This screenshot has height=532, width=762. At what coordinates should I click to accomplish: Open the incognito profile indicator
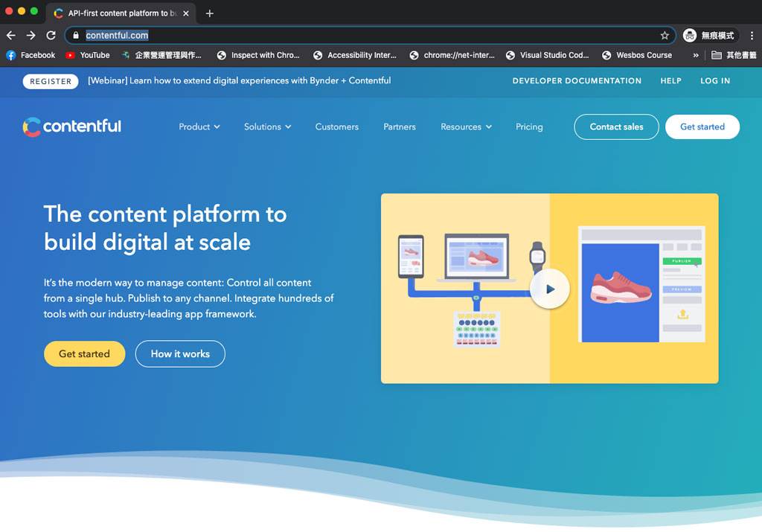[x=710, y=36]
